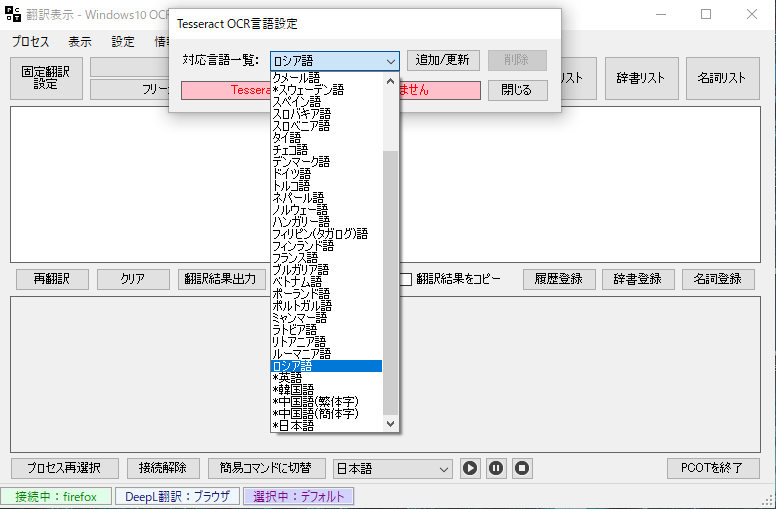Image resolution: width=776 pixels, height=509 pixels.
Task: Click the dropdown list scroll up arrow
Action: [x=390, y=80]
